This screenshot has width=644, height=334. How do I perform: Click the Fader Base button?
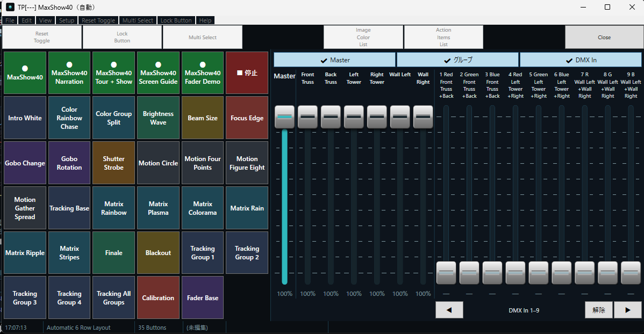pyautogui.click(x=203, y=298)
